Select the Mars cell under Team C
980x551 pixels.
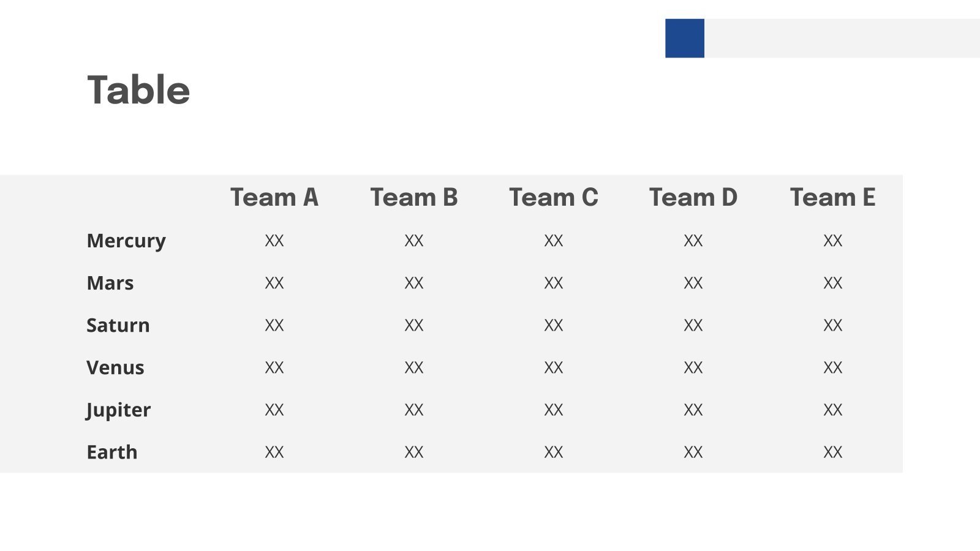click(x=553, y=283)
